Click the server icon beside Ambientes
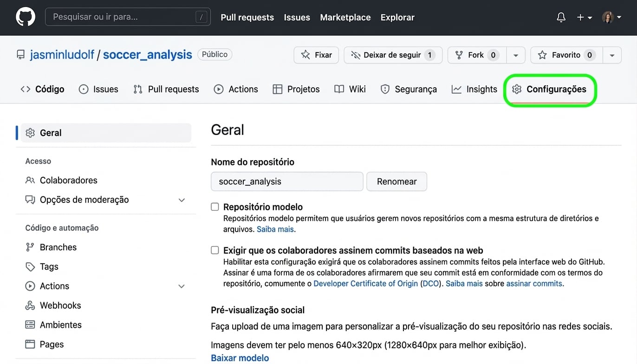637x364 pixels. click(x=30, y=325)
